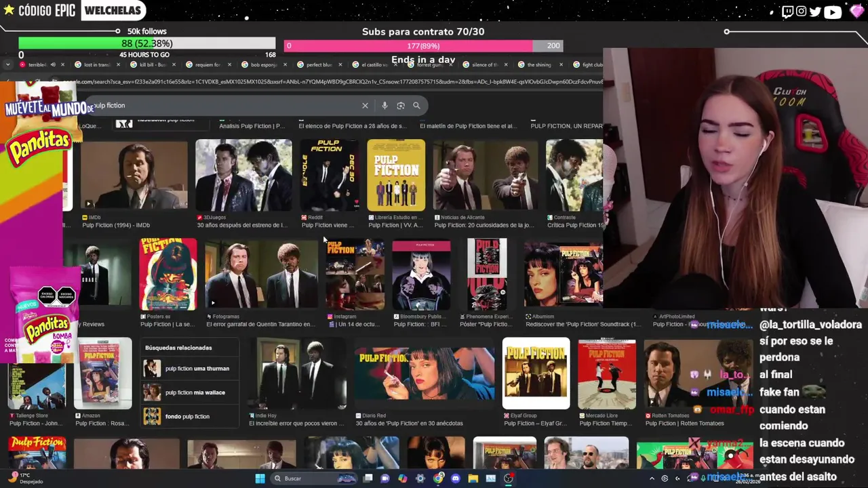Viewport: 868px width, 488px height.
Task: Open Mercado Libre dancing poster thumbnail
Action: coord(607,373)
